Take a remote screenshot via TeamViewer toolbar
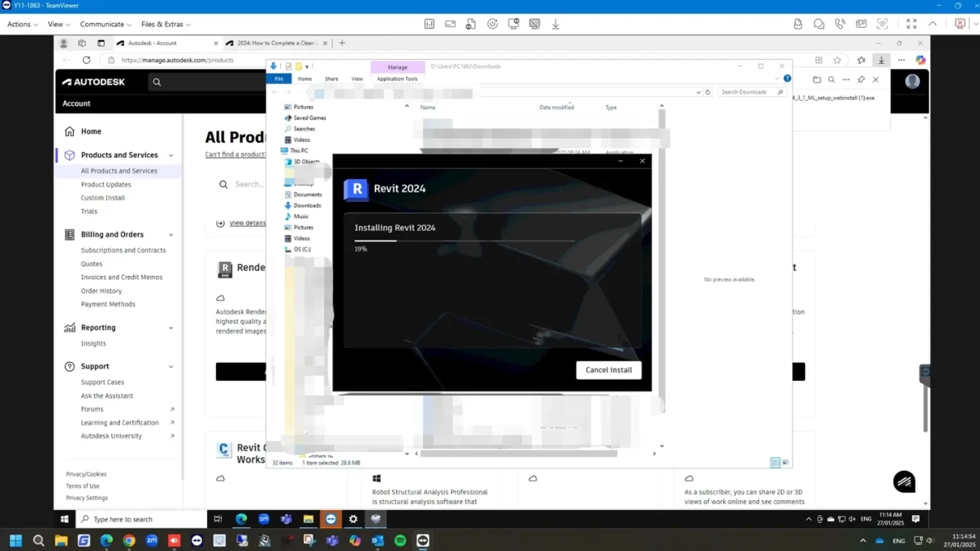 (x=882, y=24)
